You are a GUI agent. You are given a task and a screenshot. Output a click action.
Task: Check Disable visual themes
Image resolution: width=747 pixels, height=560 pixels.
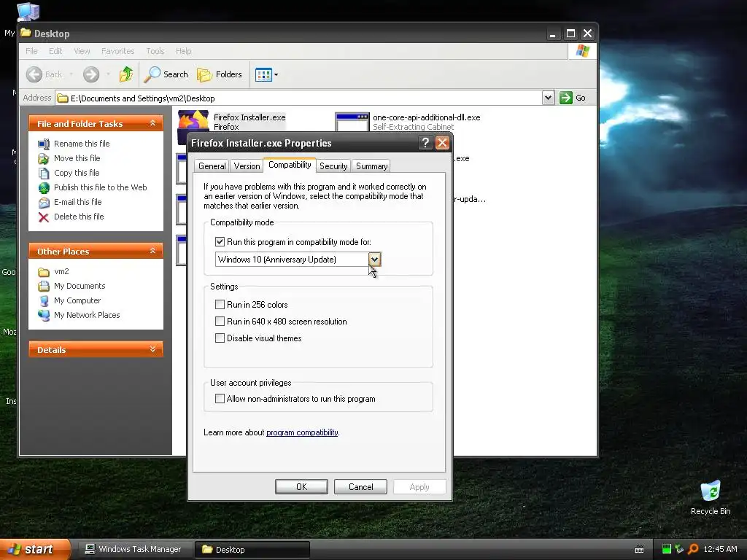click(220, 338)
